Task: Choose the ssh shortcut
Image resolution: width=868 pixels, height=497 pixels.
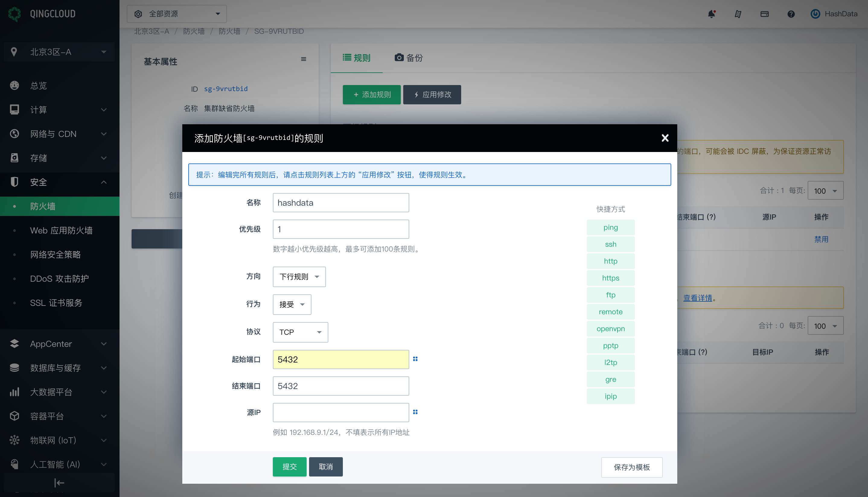Action: point(611,244)
